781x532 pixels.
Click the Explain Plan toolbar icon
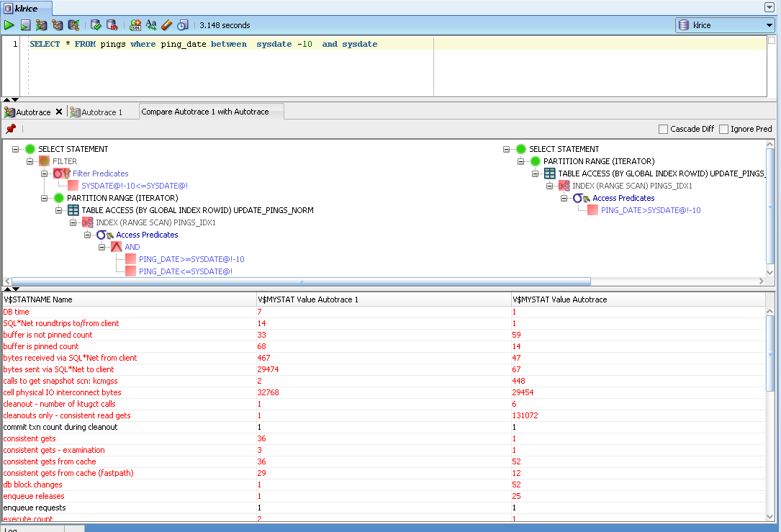58,25
